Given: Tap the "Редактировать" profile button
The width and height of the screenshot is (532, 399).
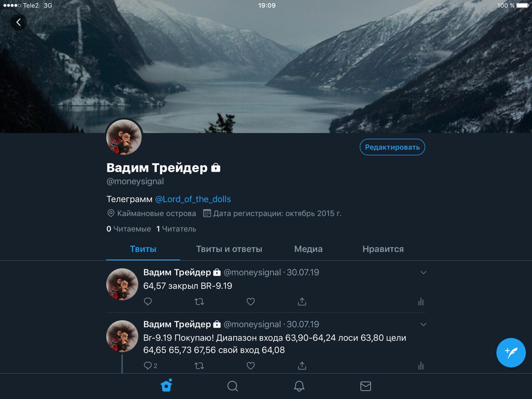Looking at the screenshot, I should [392, 147].
